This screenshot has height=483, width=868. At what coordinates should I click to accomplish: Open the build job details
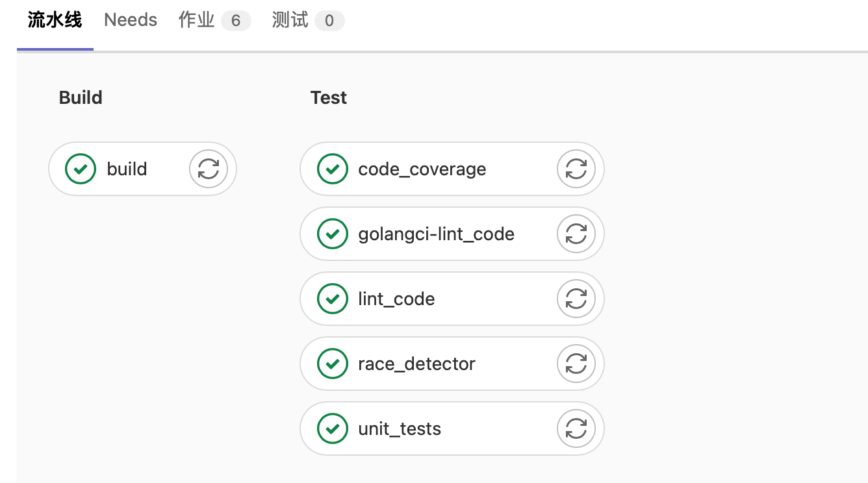tap(127, 169)
